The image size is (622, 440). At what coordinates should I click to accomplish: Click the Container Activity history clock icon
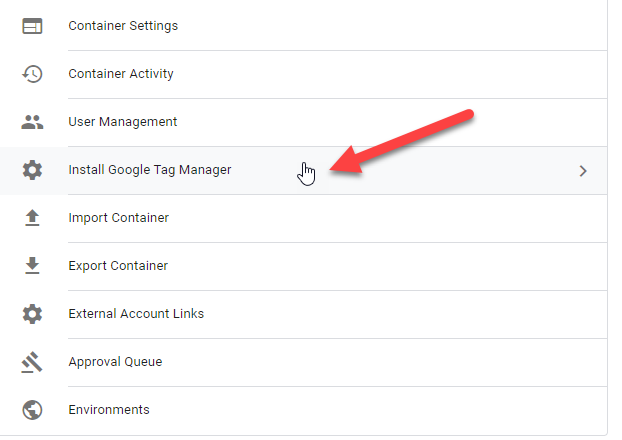pyautogui.click(x=32, y=74)
